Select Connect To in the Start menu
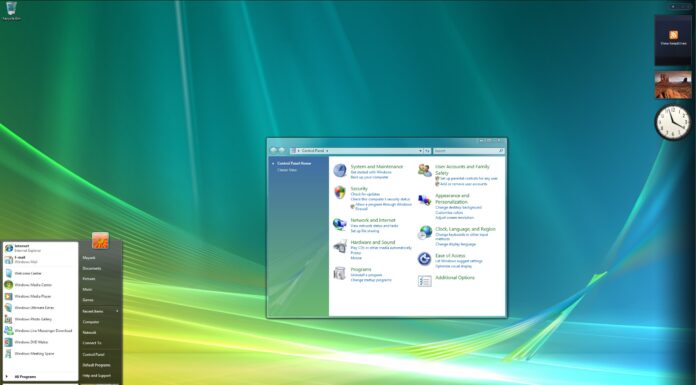696x385 pixels. point(92,343)
